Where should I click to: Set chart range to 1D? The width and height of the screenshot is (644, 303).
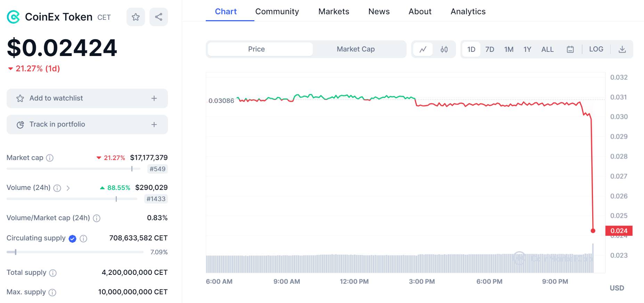pos(471,49)
